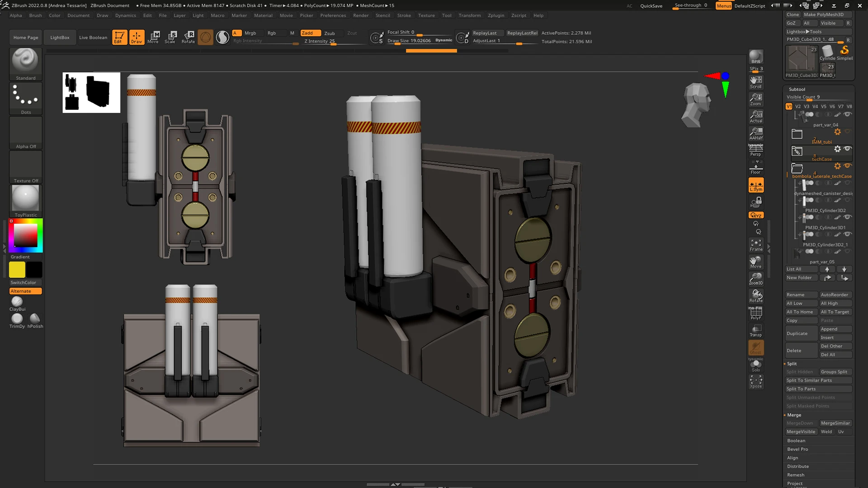Expand the Project section
Image resolution: width=868 pixels, height=488 pixels.
point(795,483)
